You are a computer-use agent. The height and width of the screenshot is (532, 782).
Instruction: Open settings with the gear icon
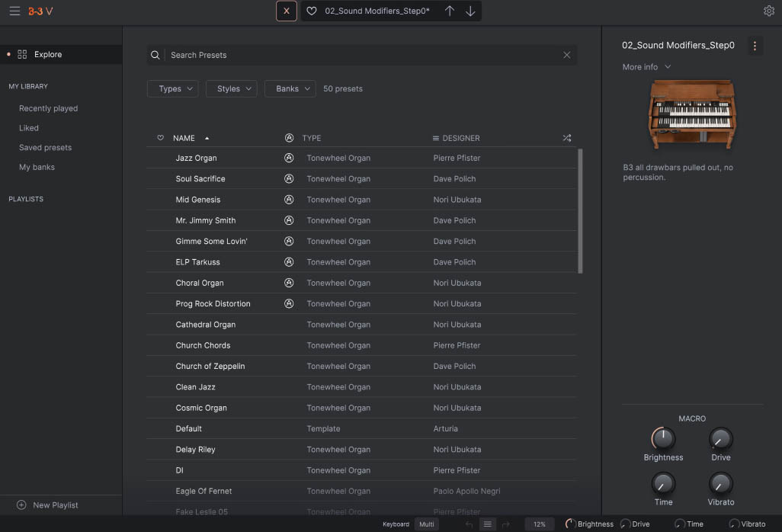click(x=768, y=11)
